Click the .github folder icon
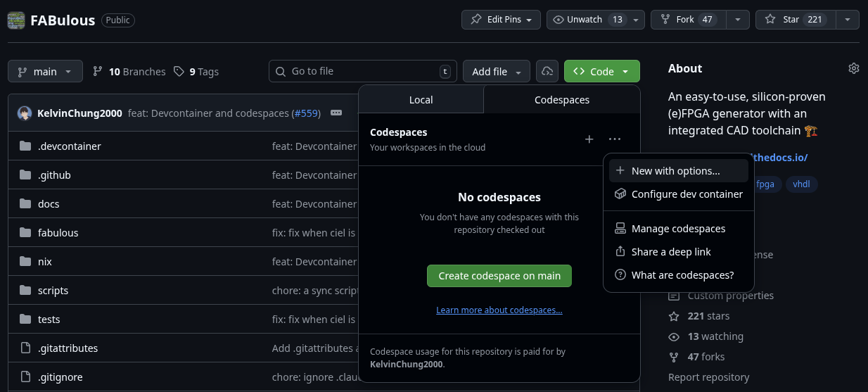Image resolution: width=868 pixels, height=392 pixels. (26, 175)
